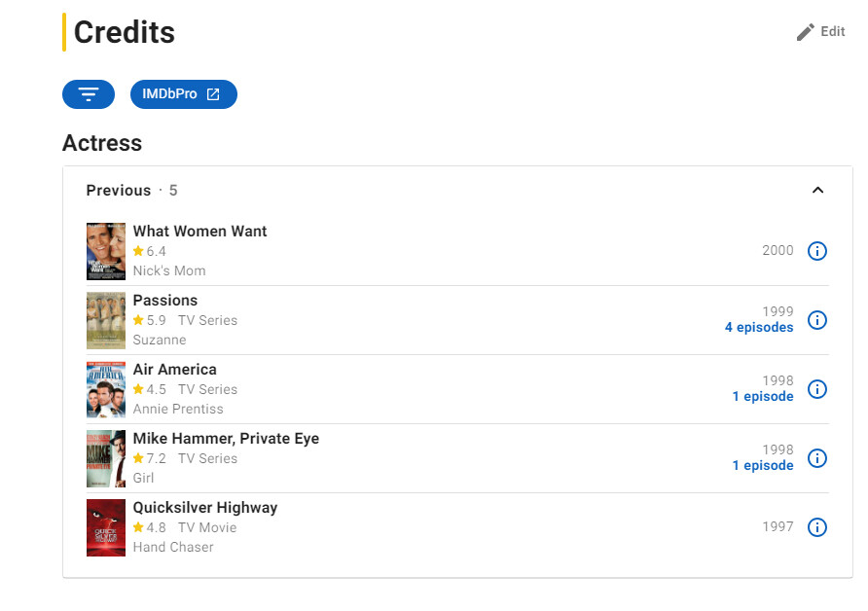This screenshot has height=611, width=868.
Task: Open the credits filter icon button
Action: coord(89,94)
